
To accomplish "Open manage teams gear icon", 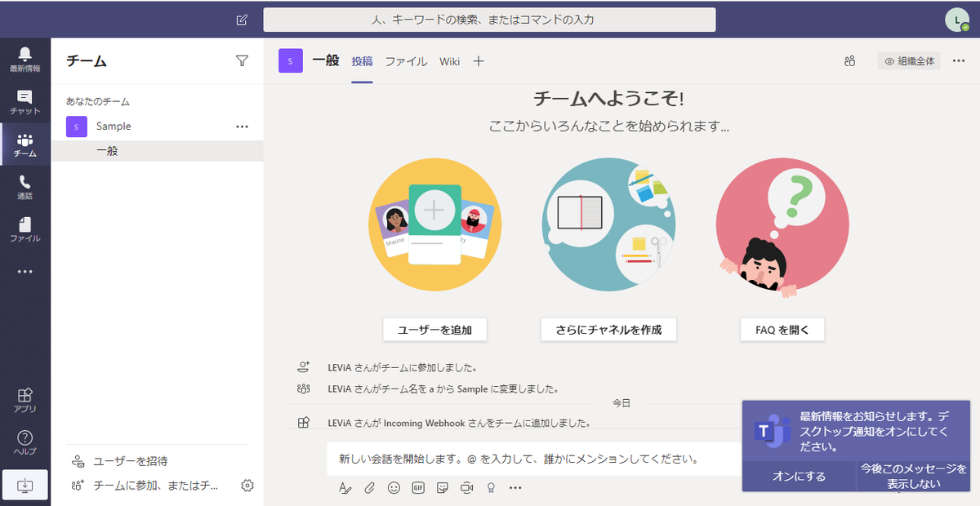I will [247, 486].
